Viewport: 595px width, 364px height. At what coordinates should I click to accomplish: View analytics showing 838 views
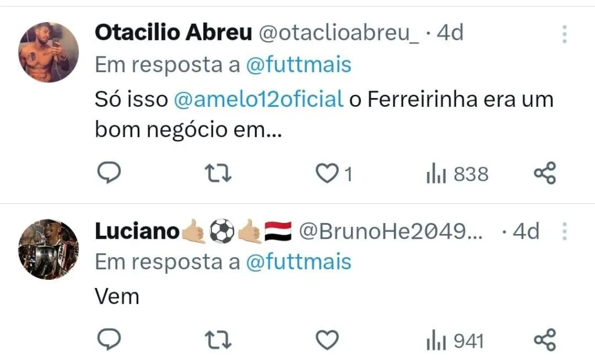[x=457, y=174]
